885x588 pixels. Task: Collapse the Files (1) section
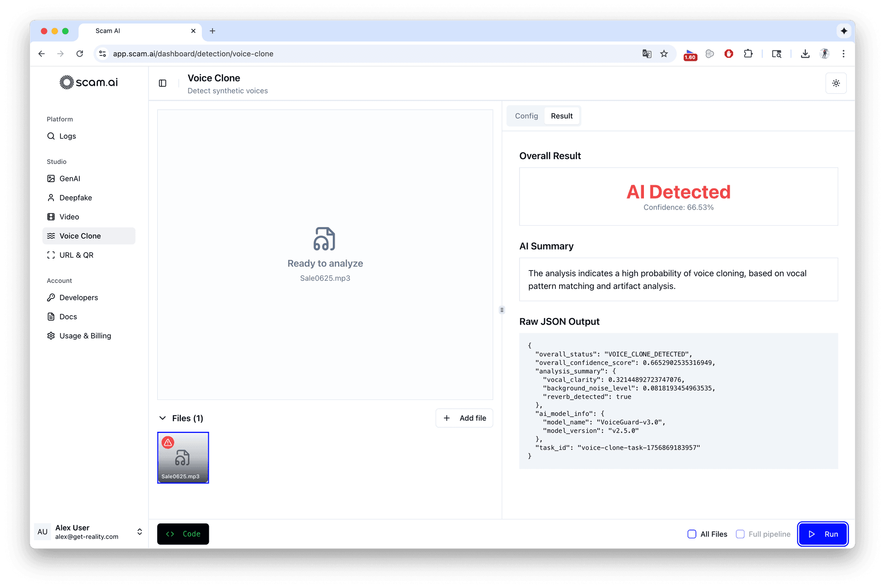(163, 418)
